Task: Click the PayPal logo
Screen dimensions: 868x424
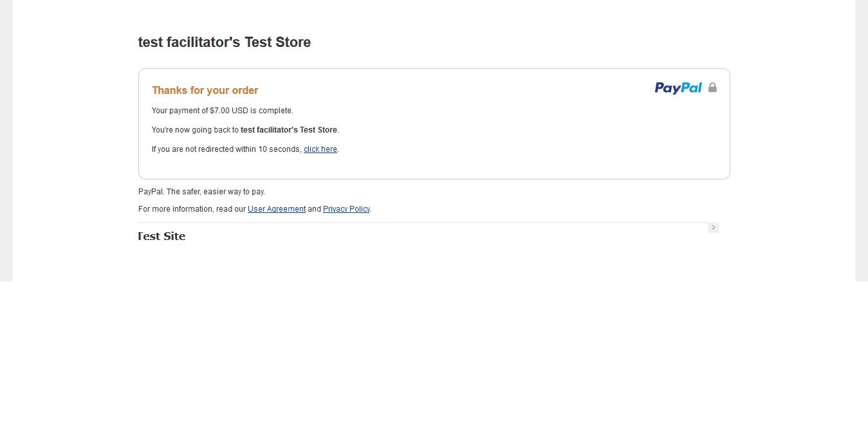Action: (x=678, y=88)
